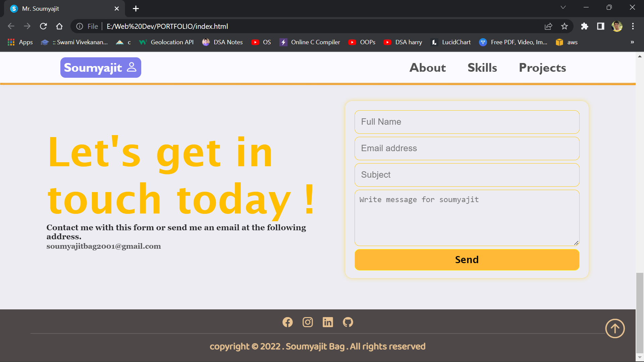Open the tab search dropdown arrow
644x362 pixels.
coord(563,7)
